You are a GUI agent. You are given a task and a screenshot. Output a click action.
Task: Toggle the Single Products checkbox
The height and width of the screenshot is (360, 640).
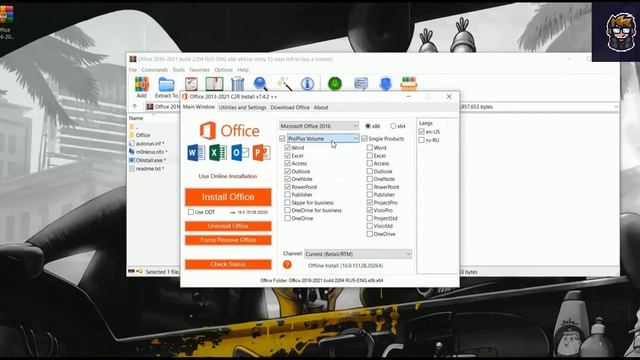(x=364, y=139)
